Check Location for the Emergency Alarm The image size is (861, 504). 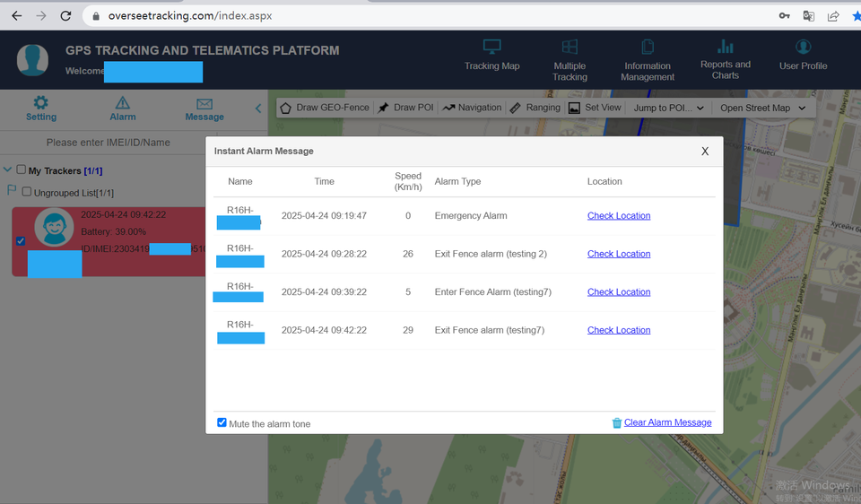point(619,216)
